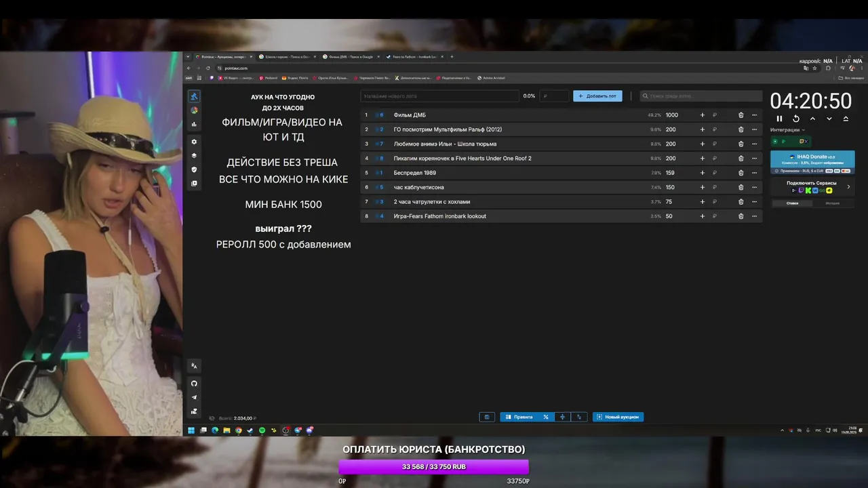This screenshot has width=868, height=488.
Task: Open more options for 2 часа чатрулетки
Action: [x=754, y=202]
